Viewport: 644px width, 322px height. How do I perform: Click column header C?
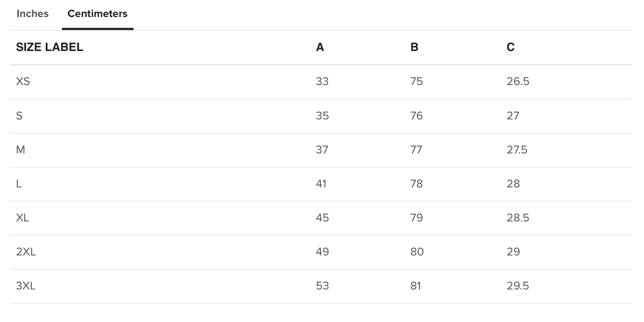pos(510,47)
